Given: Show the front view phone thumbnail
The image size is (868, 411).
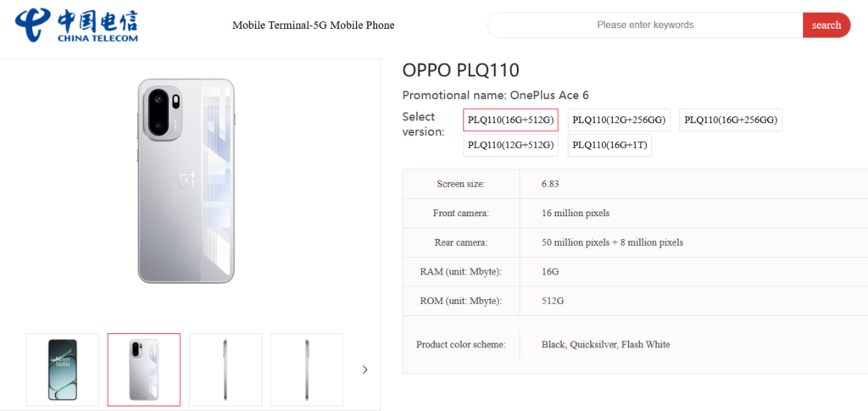Looking at the screenshot, I should pos(63,369).
